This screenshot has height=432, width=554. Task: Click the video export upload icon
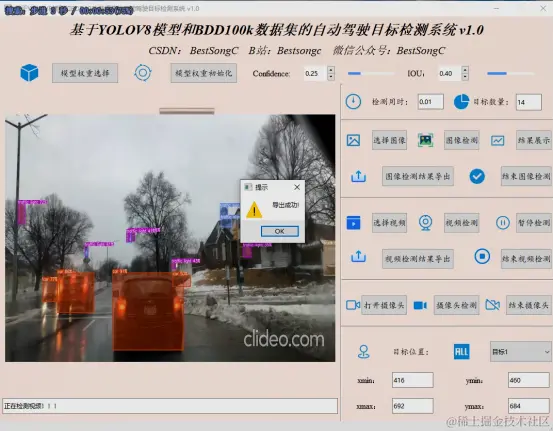[x=358, y=257]
